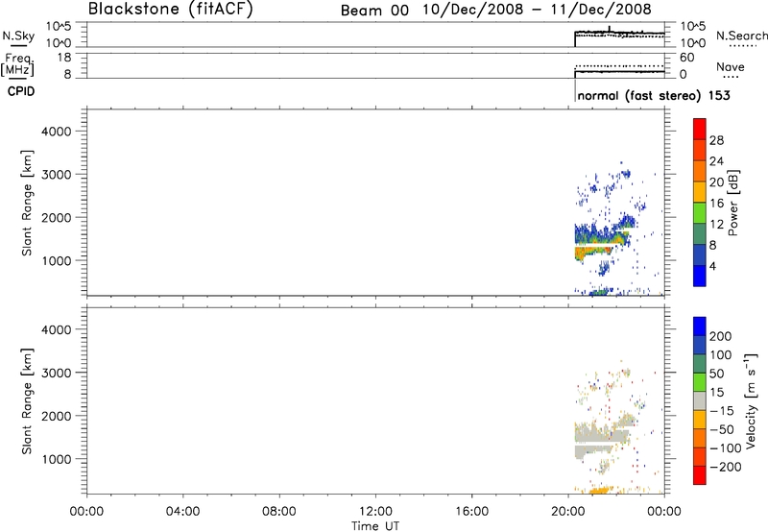Click the Freq. [MHz] axis label

pos(17,64)
